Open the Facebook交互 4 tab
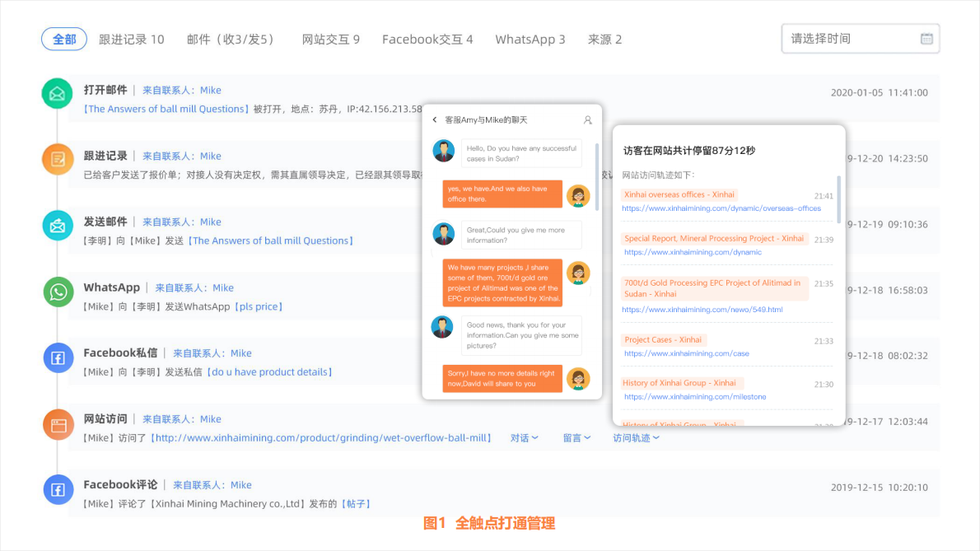980x551 pixels. click(427, 38)
